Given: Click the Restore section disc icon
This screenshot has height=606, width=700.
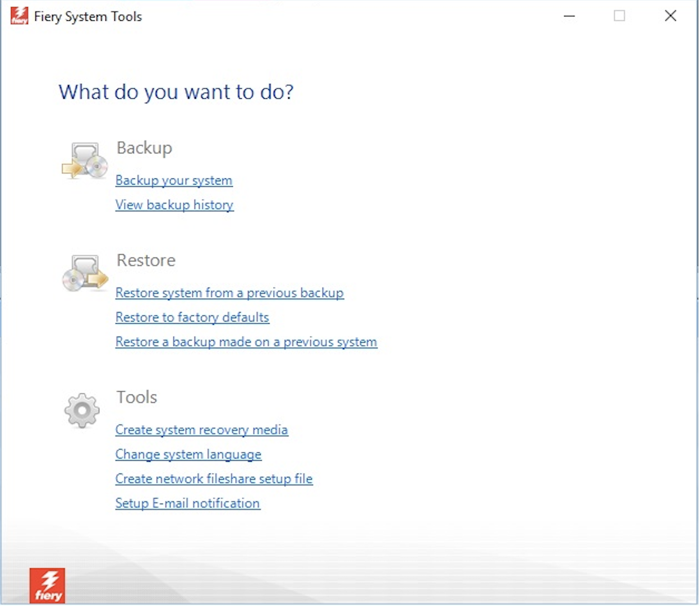Looking at the screenshot, I should (85, 273).
